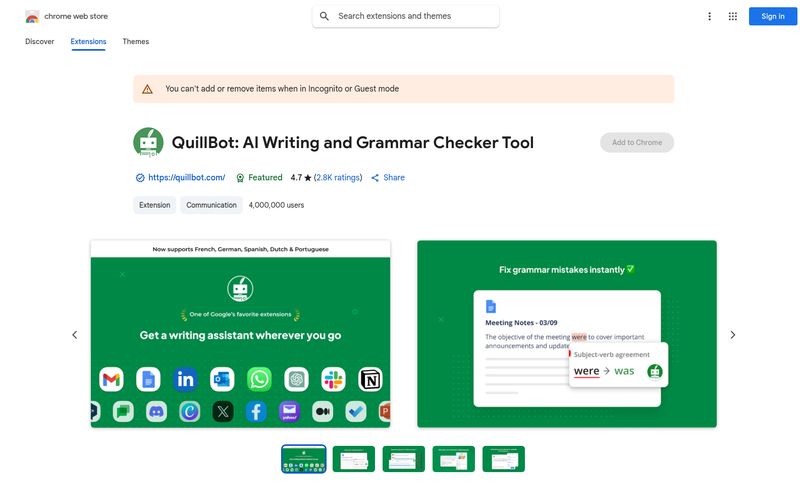Select the first screenshot thumbnail
The width and height of the screenshot is (800, 496).
click(x=304, y=459)
